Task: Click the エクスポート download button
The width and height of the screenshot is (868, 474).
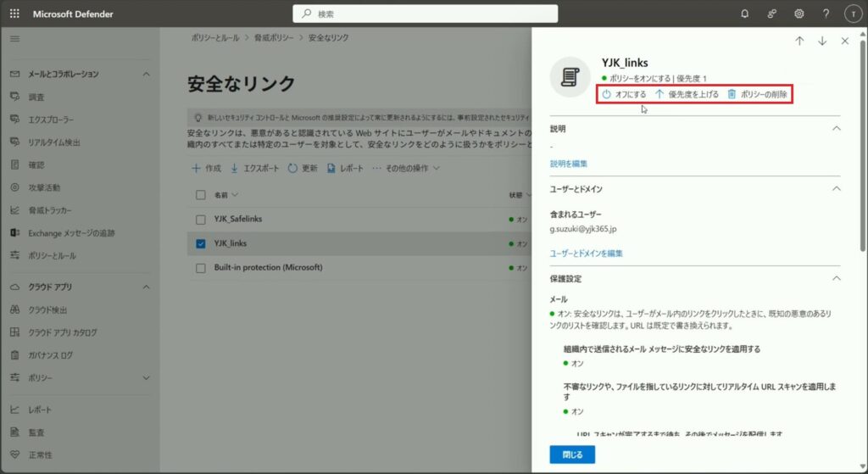Action: point(254,168)
